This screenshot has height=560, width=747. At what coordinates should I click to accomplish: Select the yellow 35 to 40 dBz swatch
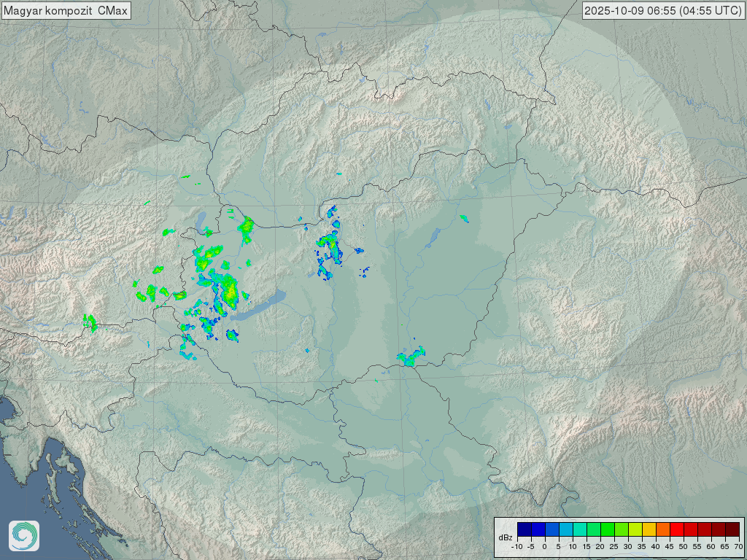point(649,529)
